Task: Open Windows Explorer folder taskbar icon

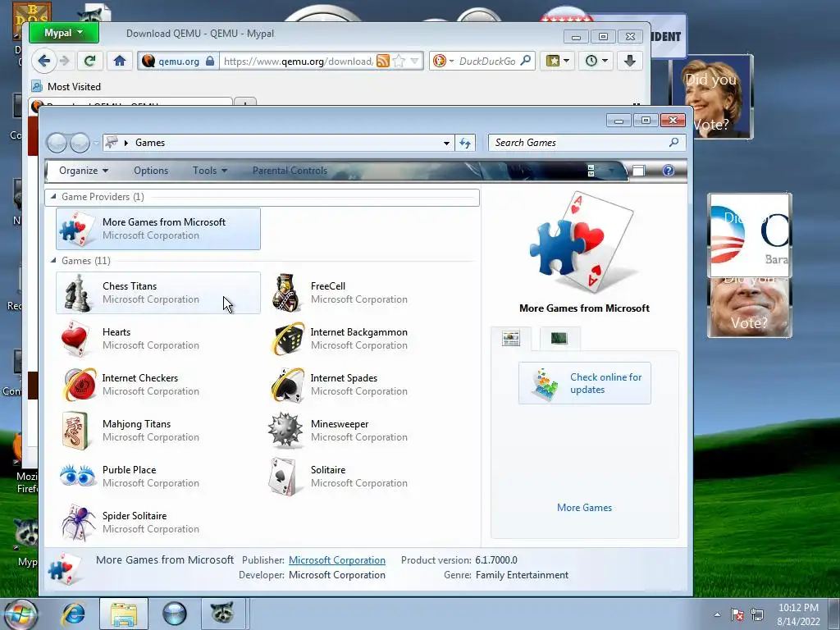Action: 124,614
